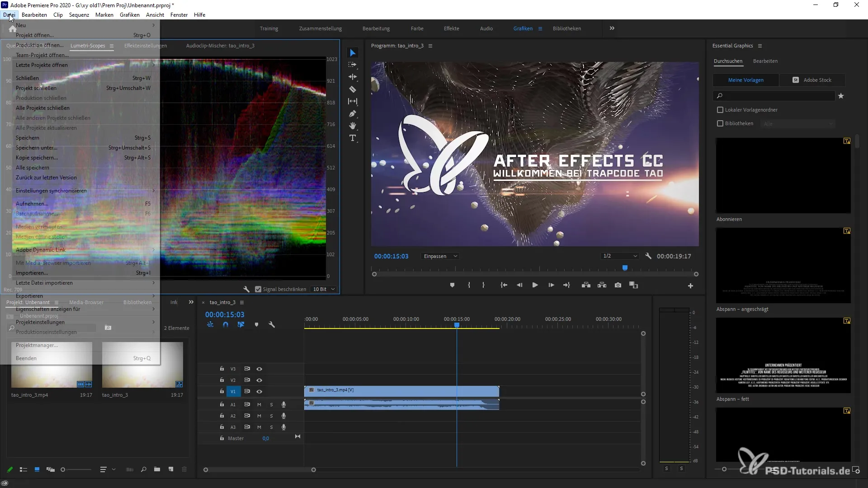Click the Audio workspace label
Image resolution: width=868 pixels, height=488 pixels.
[x=486, y=28]
